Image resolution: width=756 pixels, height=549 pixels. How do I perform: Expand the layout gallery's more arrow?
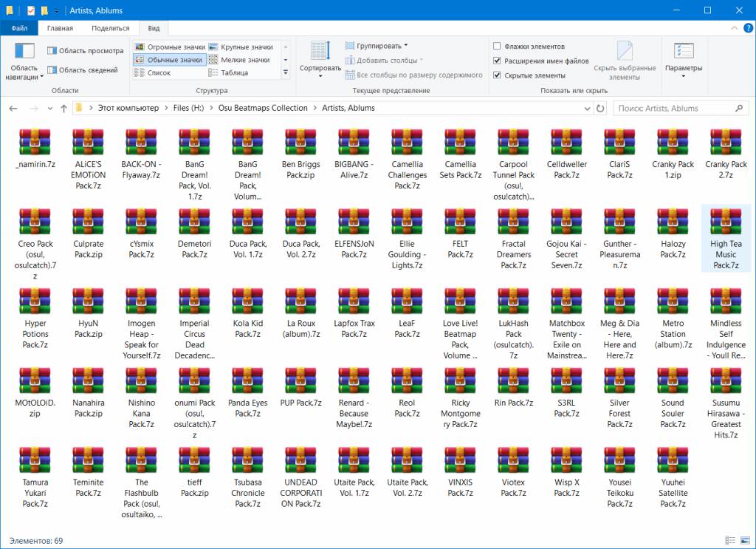click(286, 73)
